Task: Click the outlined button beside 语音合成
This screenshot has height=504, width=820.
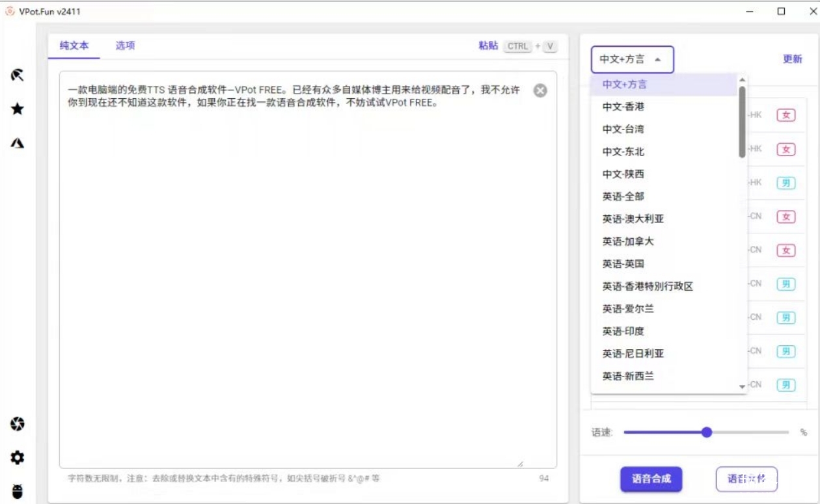Action: coord(746,479)
